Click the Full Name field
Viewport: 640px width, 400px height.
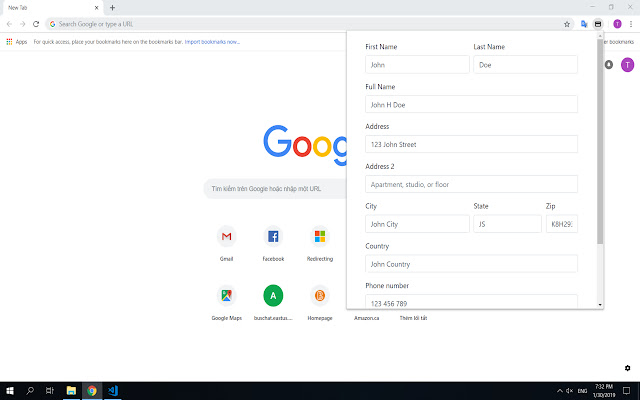[471, 104]
